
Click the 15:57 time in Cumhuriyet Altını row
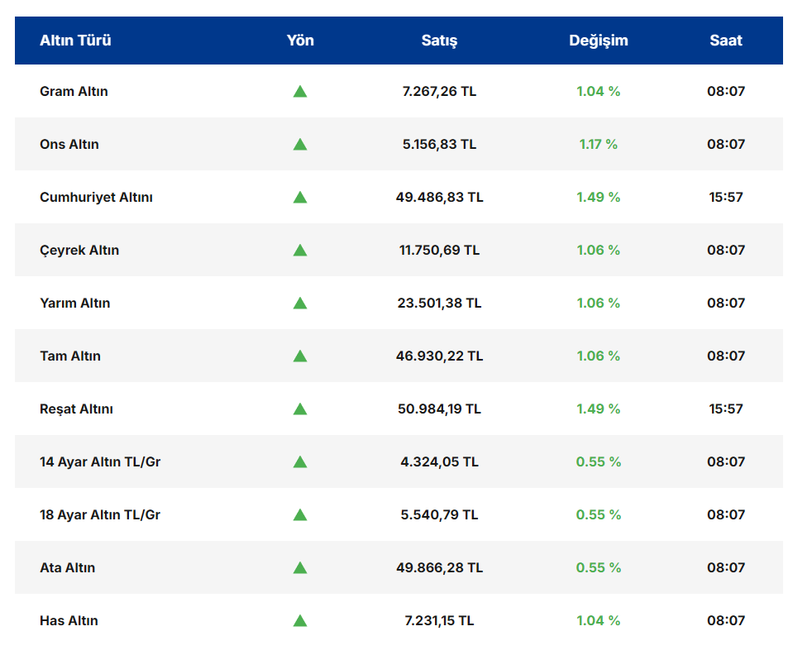click(x=725, y=197)
